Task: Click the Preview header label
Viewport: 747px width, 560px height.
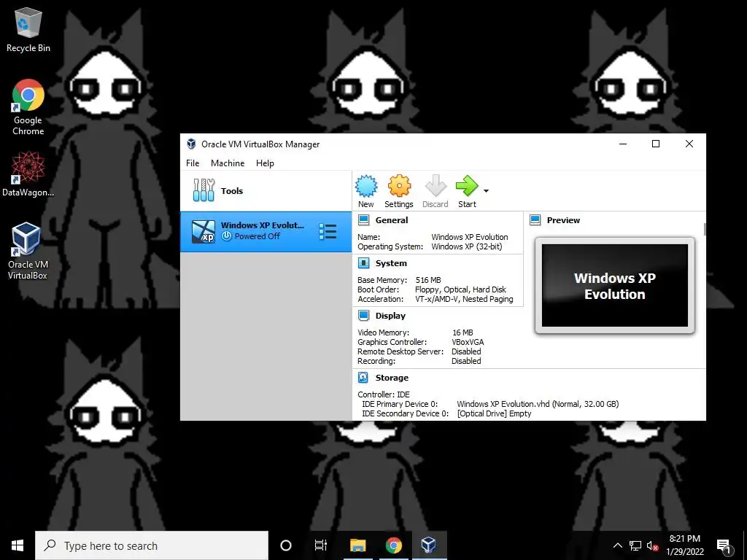Action: [563, 220]
